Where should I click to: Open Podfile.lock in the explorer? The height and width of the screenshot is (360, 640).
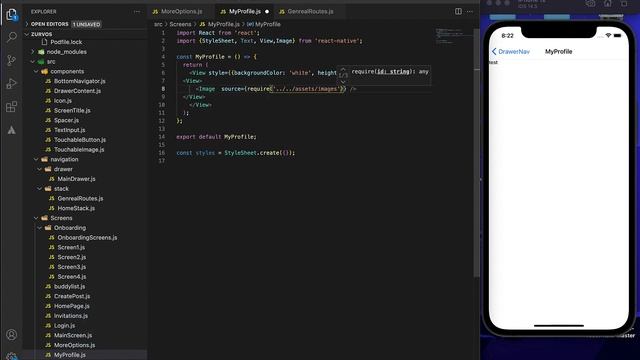(x=66, y=42)
